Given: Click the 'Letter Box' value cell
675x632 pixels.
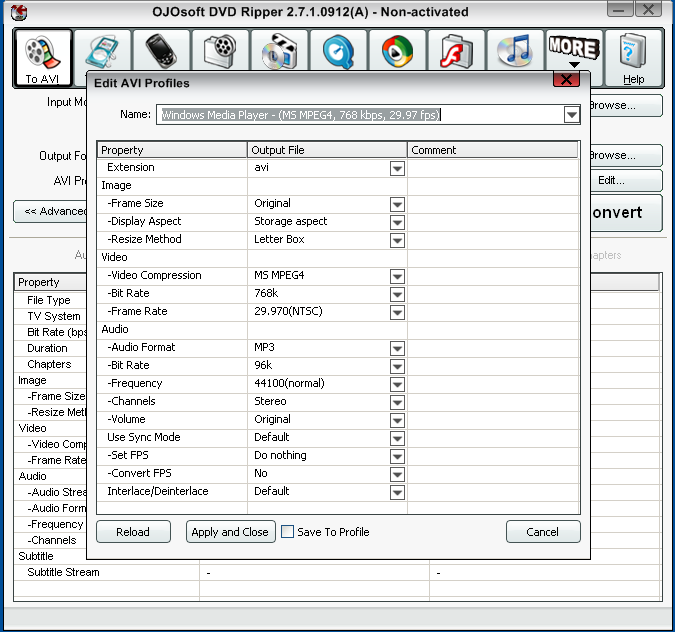Looking at the screenshot, I should coord(319,239).
